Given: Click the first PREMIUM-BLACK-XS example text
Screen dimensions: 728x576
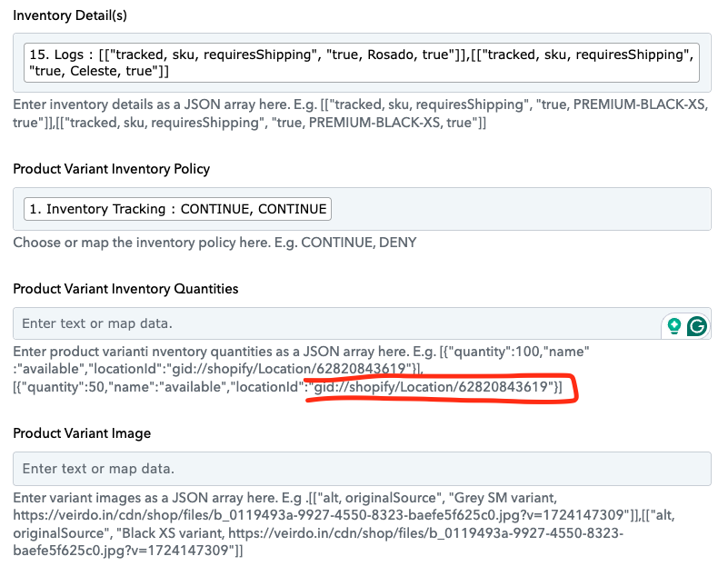Looking at the screenshot, I should [x=640, y=104].
